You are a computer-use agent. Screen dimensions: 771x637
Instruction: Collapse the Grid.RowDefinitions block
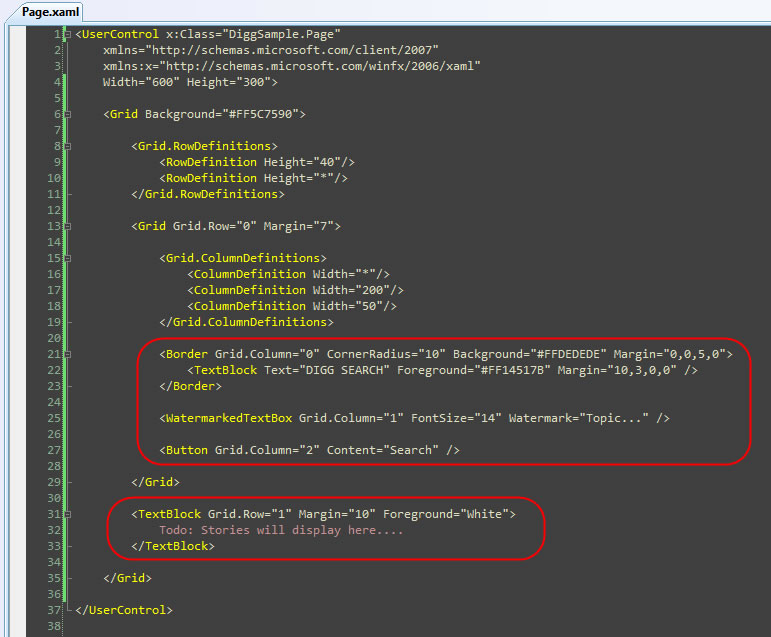[68, 146]
